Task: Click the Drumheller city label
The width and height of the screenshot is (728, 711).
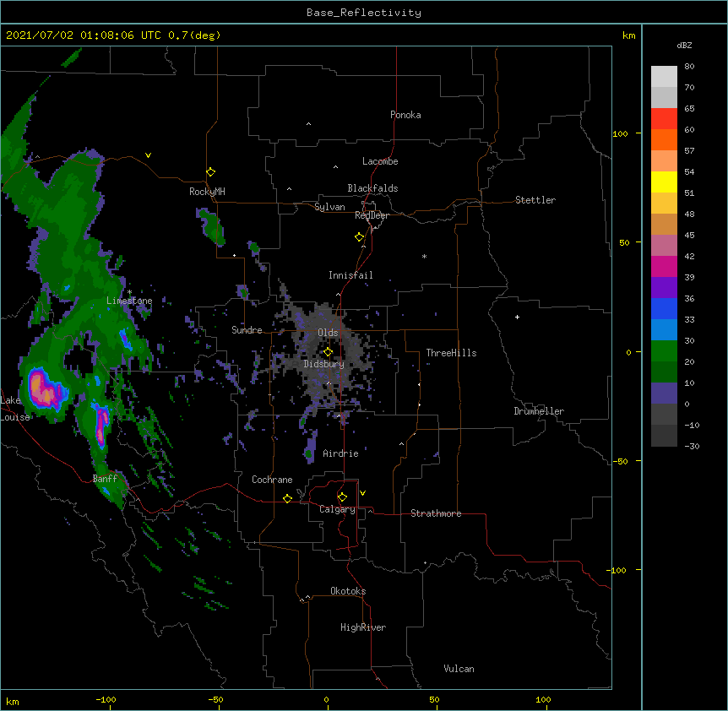Action: (539, 411)
